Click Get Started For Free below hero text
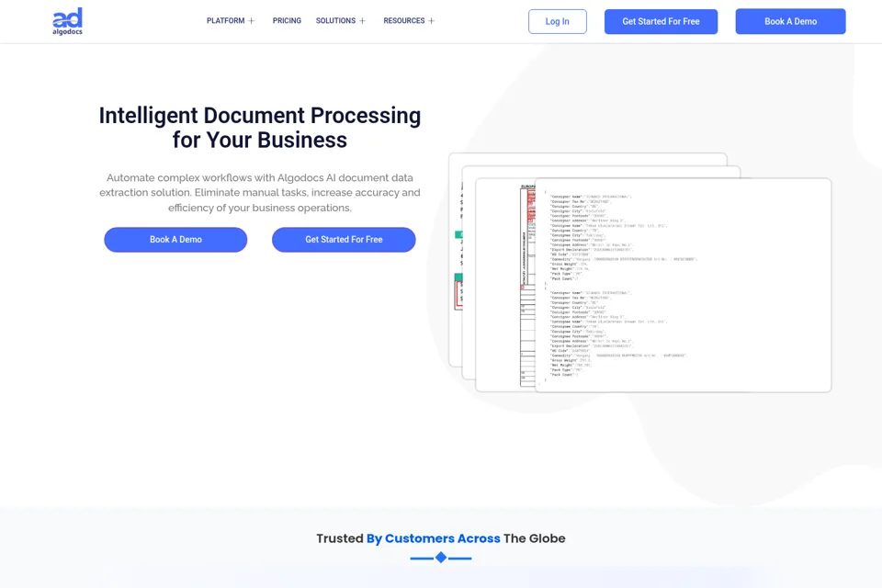Screen dimensions: 882x588 click(x=344, y=240)
